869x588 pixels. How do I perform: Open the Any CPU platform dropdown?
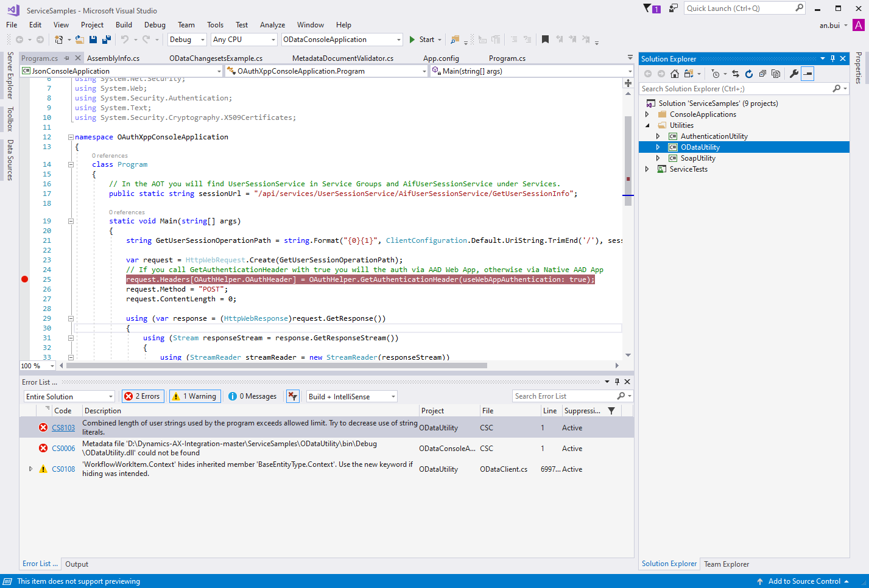244,40
